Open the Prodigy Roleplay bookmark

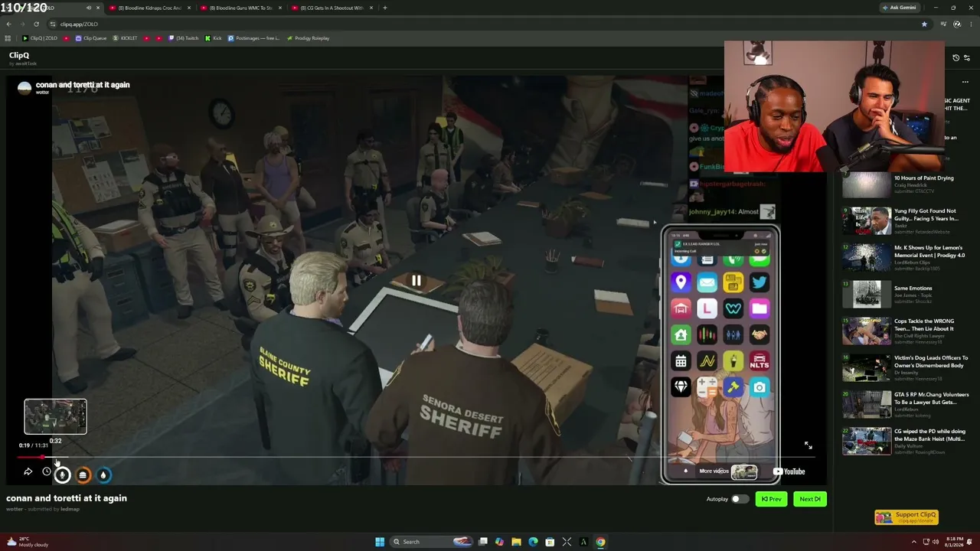[308, 38]
